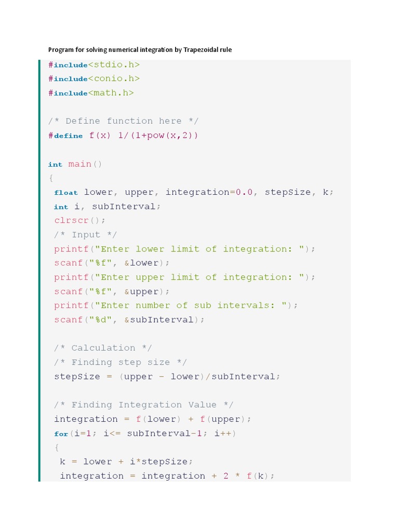
Task: Click the "Finding step size" comment
Action: click(x=121, y=362)
